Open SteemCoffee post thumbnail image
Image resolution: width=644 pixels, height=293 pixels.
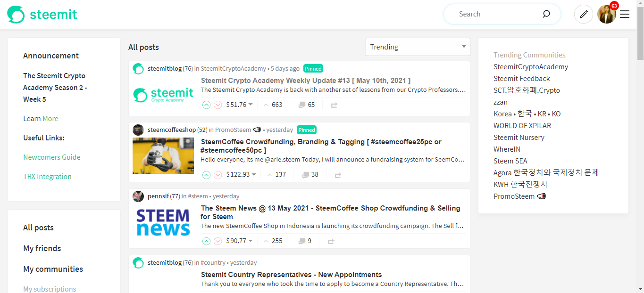(x=163, y=155)
